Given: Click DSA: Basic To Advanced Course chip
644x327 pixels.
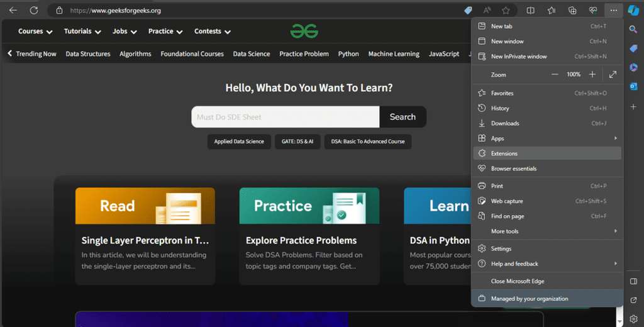Looking at the screenshot, I should (367, 141).
